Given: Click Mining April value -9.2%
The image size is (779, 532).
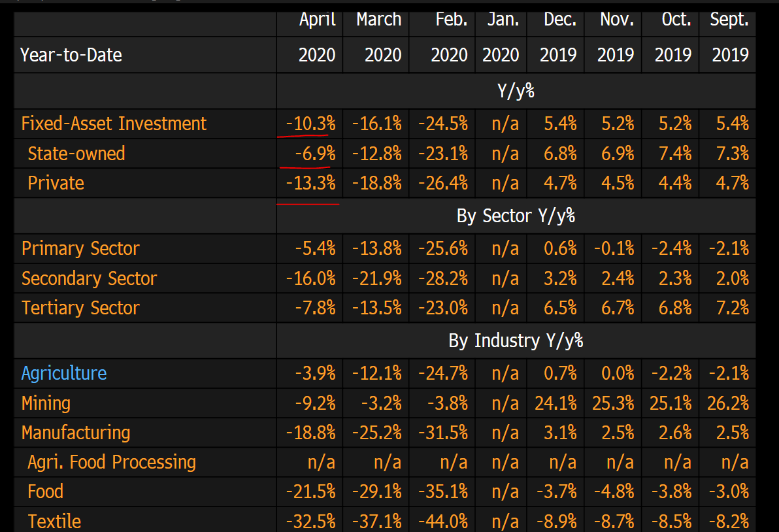Looking at the screenshot, I should click(x=316, y=403).
